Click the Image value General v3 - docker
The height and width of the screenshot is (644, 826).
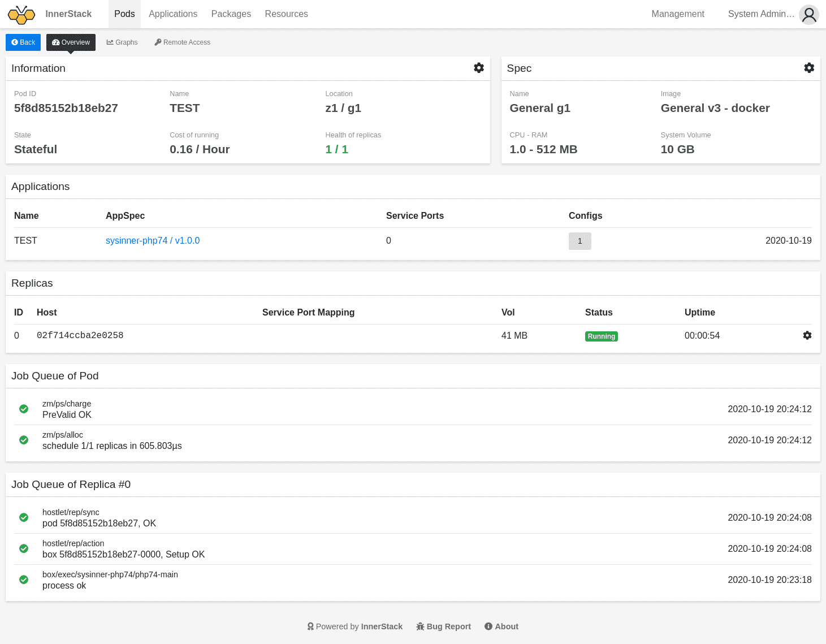pos(715,108)
